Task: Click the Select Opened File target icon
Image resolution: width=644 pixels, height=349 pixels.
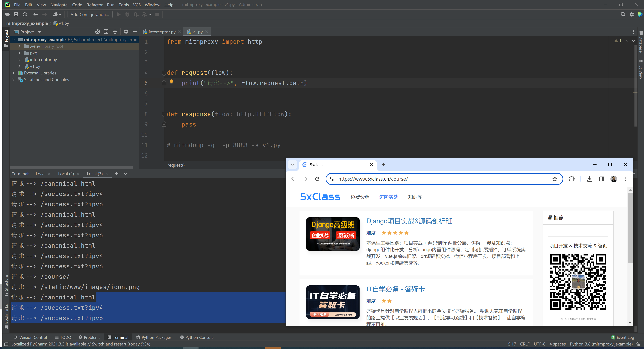Action: click(x=97, y=32)
